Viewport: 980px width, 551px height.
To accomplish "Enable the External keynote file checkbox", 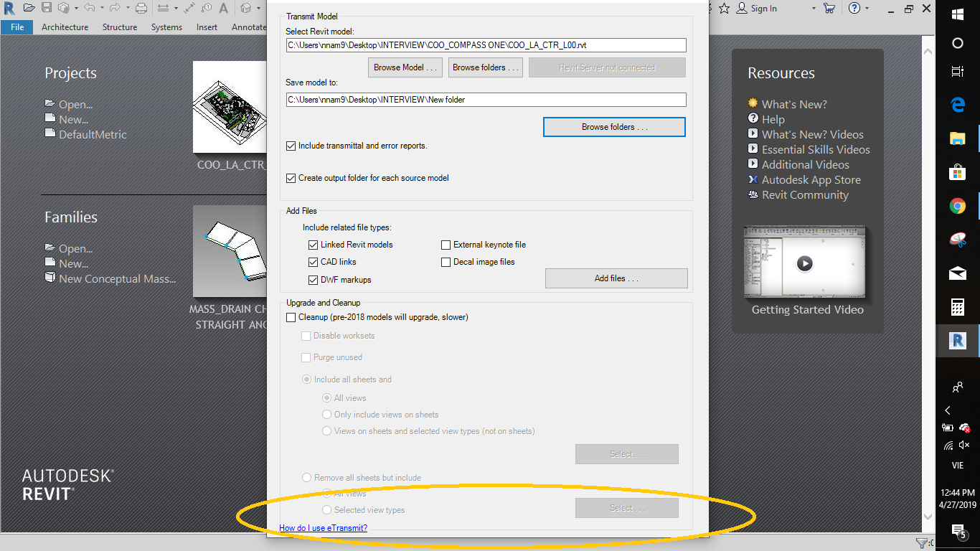I will (x=446, y=245).
